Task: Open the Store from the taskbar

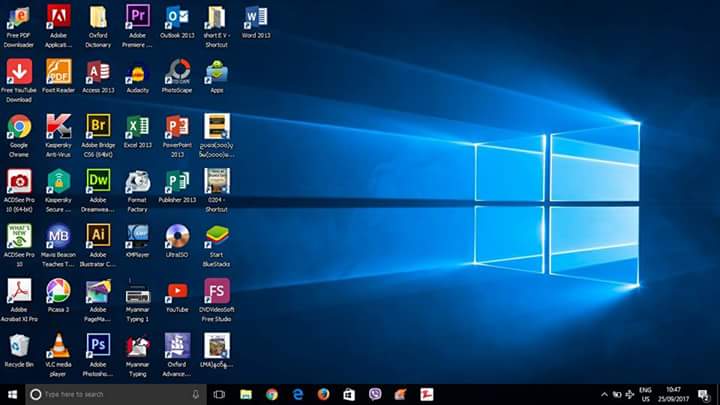Action: (x=349, y=394)
